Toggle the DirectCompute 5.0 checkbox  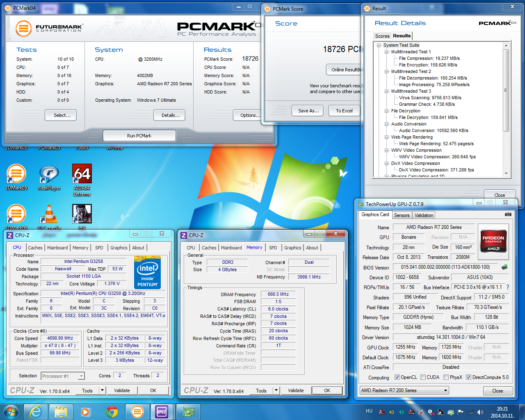click(x=468, y=377)
